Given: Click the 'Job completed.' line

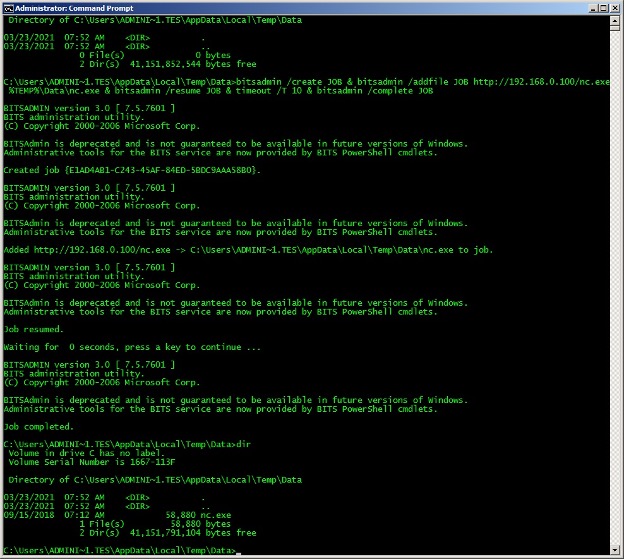Looking at the screenshot, I should [x=39, y=427].
